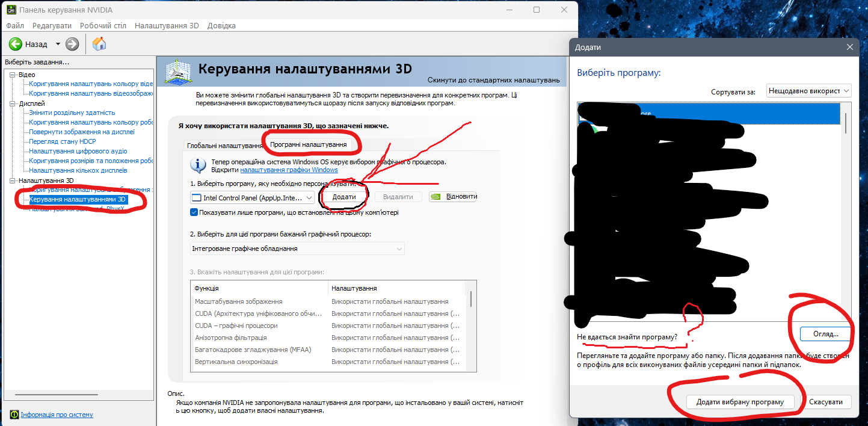
Task: Select Повернути зображення на дисплеї item
Action: (82, 132)
